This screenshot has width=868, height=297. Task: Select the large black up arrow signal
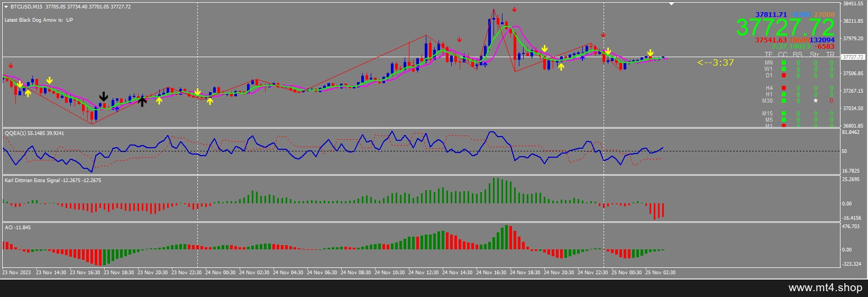(142, 101)
